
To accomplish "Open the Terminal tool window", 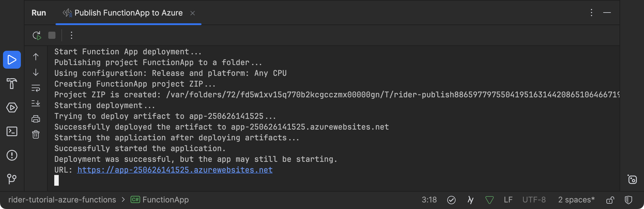I will click(x=12, y=131).
